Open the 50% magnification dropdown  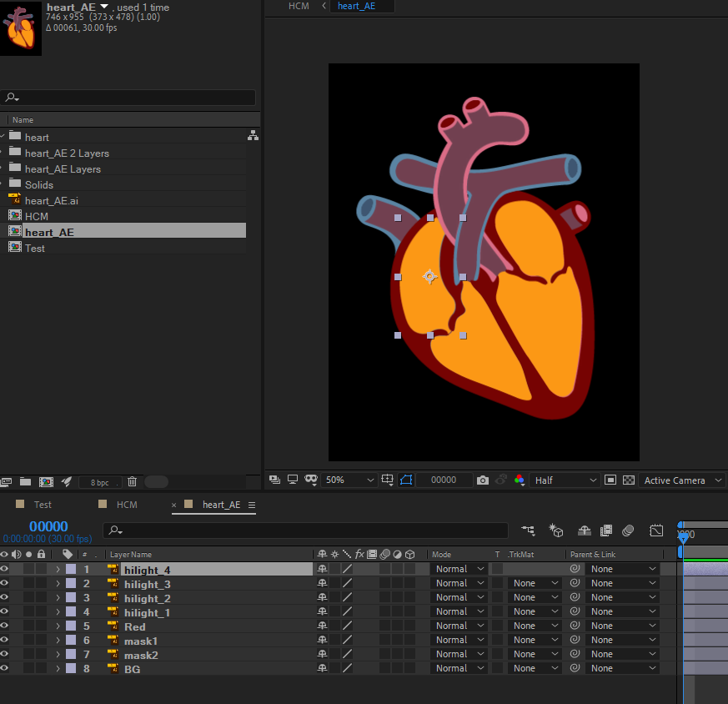pyautogui.click(x=349, y=480)
